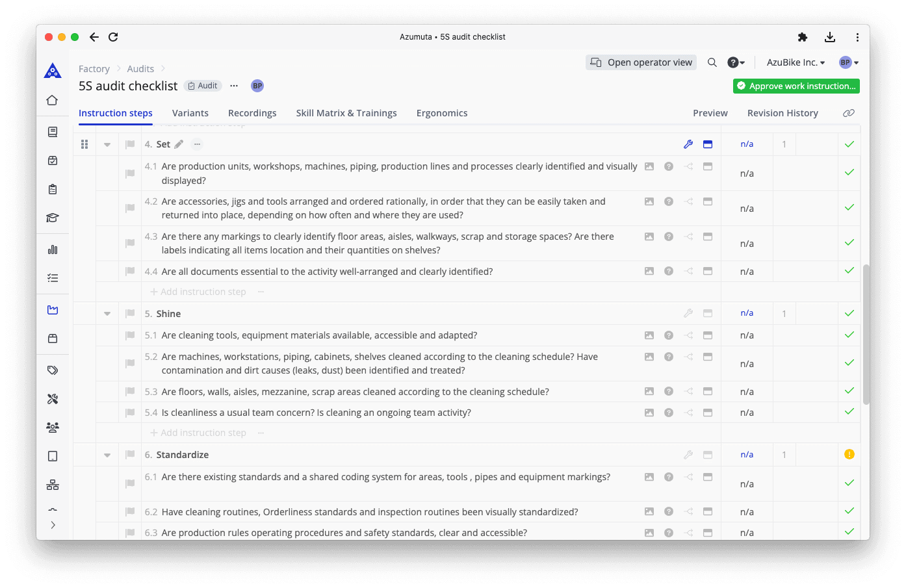The height and width of the screenshot is (588, 906).
Task: Collapse the Shine section
Action: (x=107, y=313)
